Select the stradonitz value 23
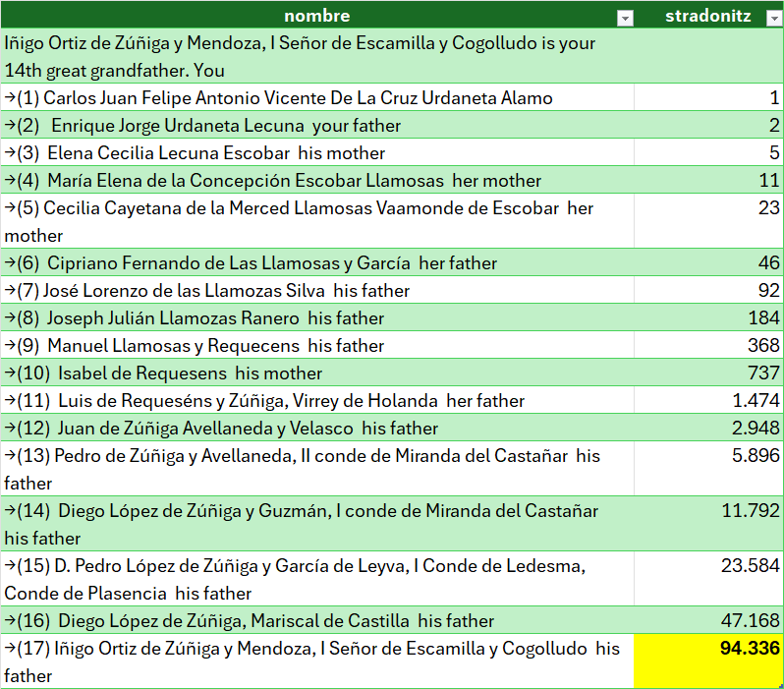This screenshot has width=784, height=689. click(x=708, y=221)
